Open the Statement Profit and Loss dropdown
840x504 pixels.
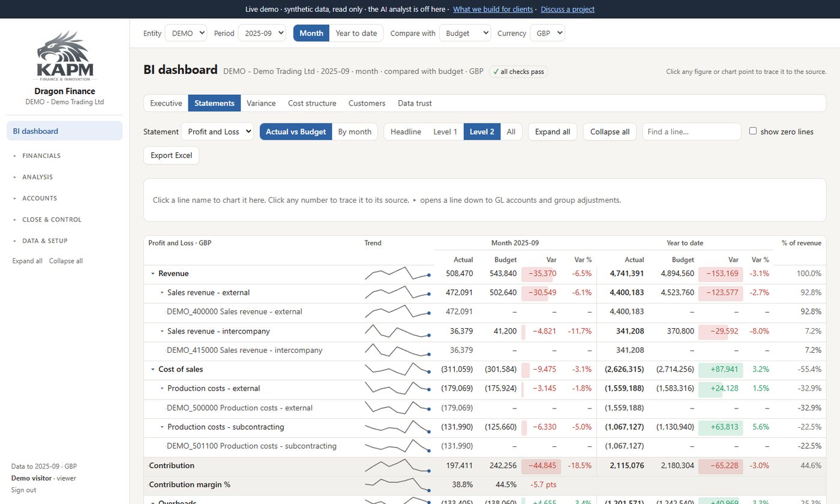217,131
